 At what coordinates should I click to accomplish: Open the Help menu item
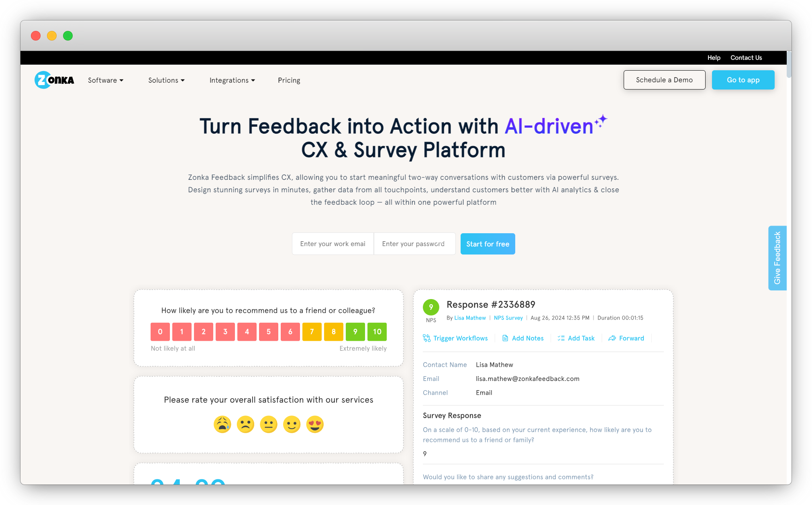point(713,57)
